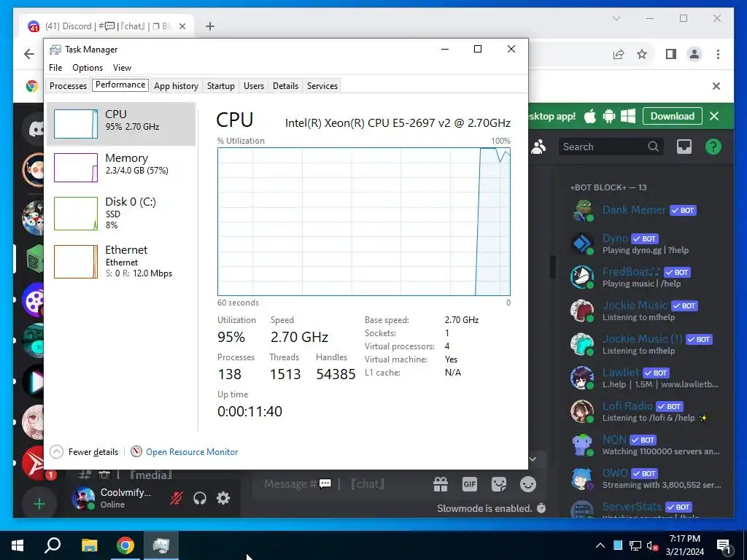
Task: Open Chrome three-dot menu
Action: [x=718, y=54]
